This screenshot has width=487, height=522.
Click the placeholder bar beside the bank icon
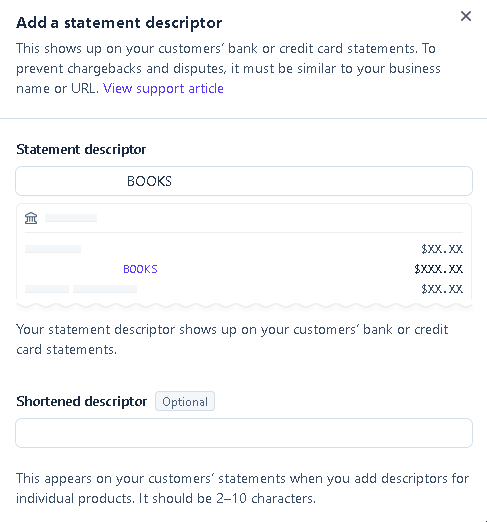point(71,218)
